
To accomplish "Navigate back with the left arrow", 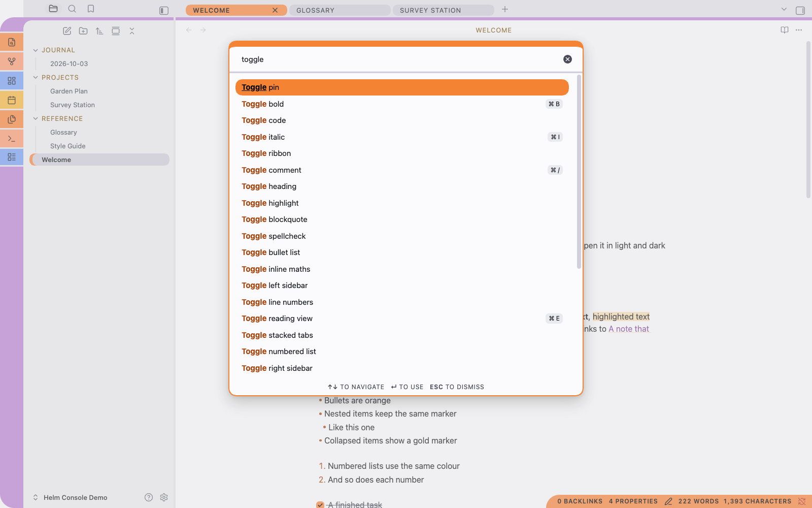I will pos(189,30).
